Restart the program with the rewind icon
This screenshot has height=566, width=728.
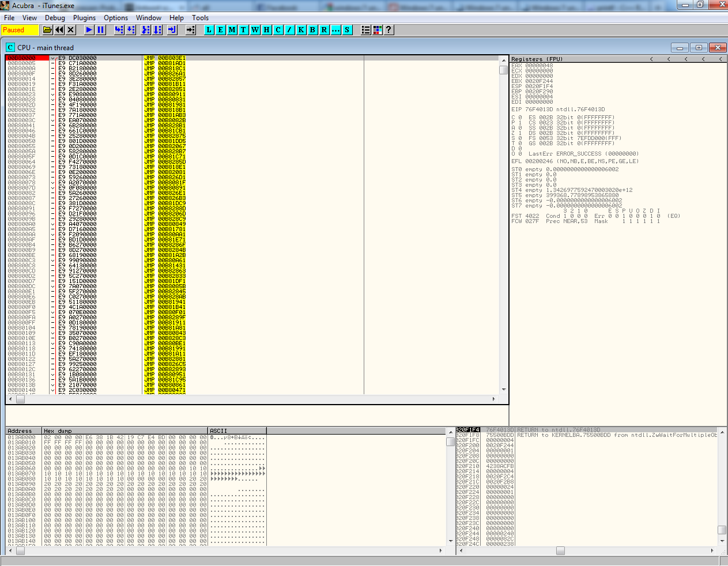tap(59, 30)
